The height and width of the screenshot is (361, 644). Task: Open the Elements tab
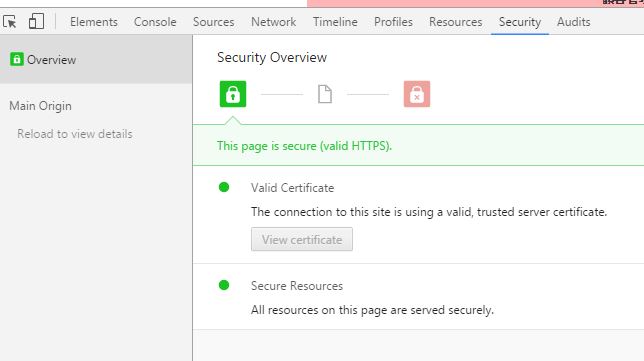click(94, 22)
